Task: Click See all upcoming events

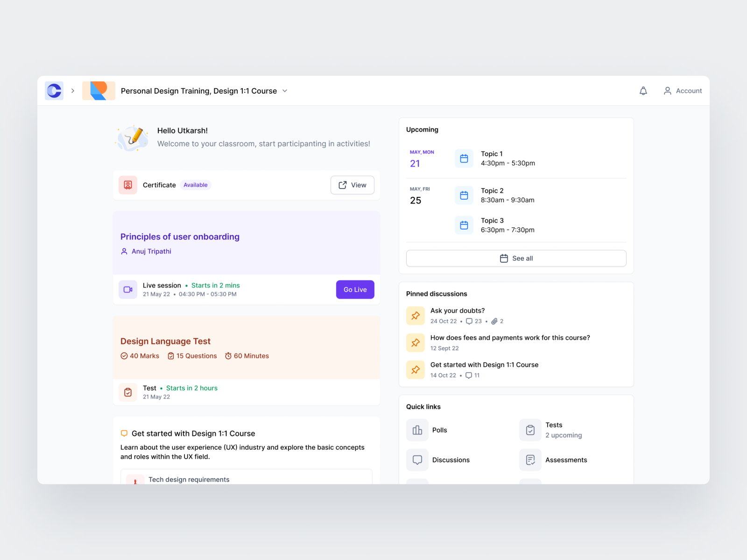Action: 516,258
